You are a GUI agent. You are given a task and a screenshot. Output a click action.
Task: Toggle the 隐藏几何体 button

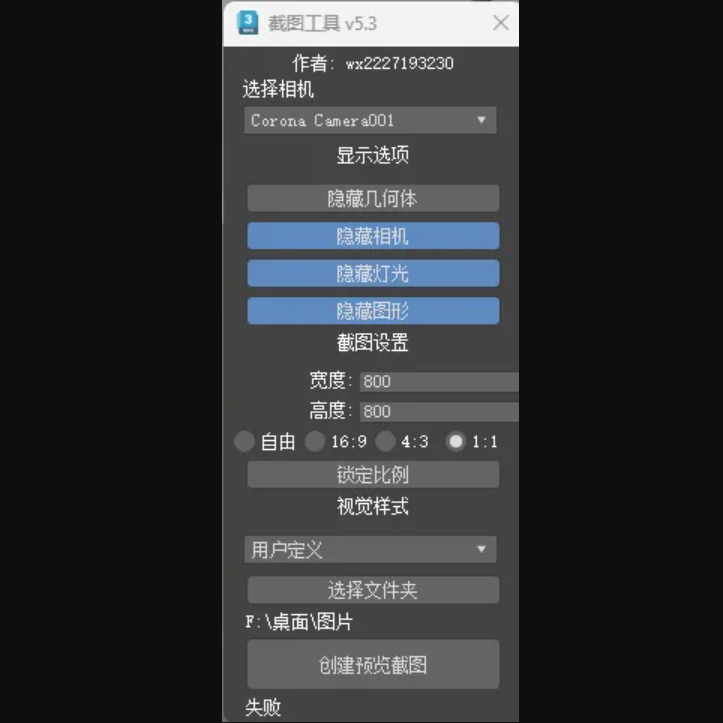click(x=373, y=199)
